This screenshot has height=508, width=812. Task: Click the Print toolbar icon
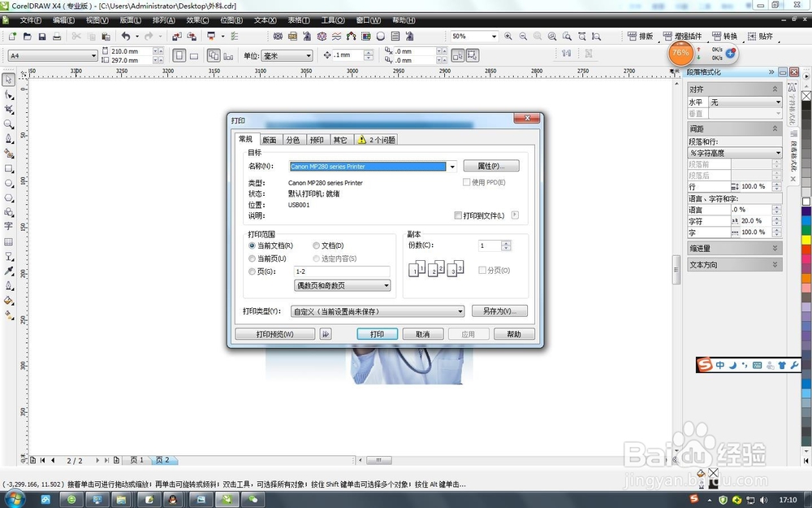(x=57, y=37)
